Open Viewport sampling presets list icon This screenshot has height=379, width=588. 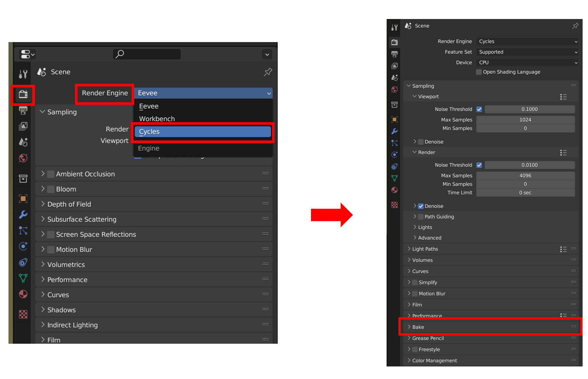[563, 97]
